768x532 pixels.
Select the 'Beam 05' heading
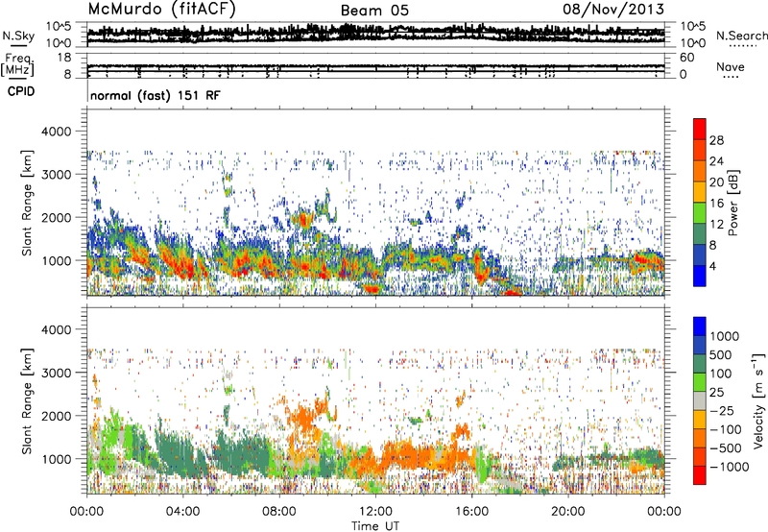[x=374, y=11]
